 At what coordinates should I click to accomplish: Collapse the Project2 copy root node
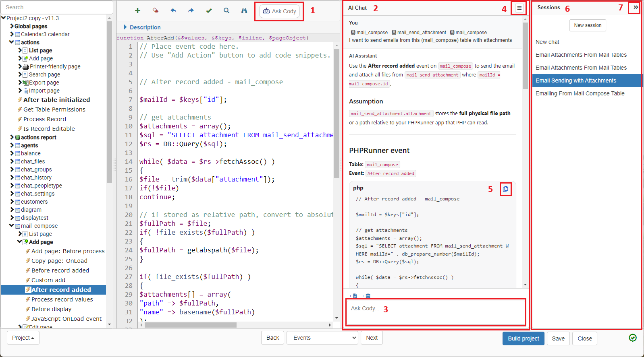coord(4,18)
